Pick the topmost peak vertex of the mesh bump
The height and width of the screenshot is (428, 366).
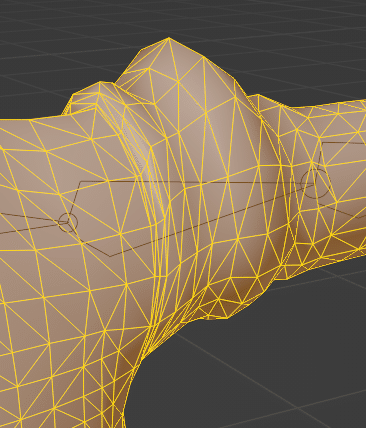tap(169, 38)
